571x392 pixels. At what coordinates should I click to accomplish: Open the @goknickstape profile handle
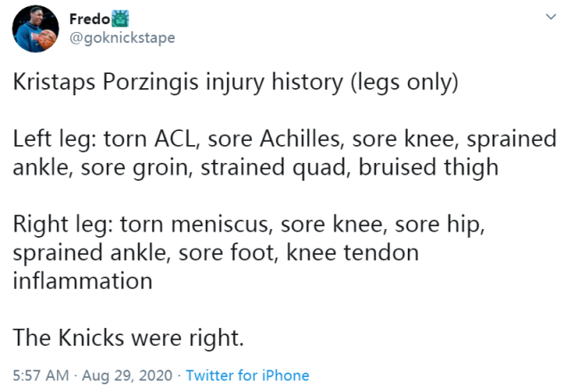(x=122, y=37)
